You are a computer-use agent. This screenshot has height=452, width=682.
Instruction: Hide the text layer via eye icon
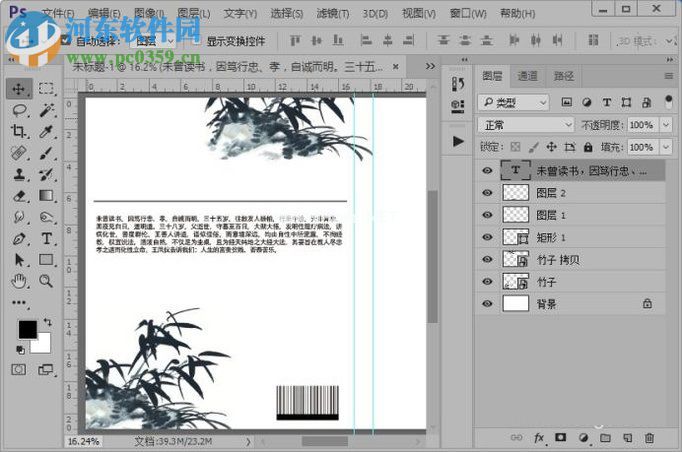(487, 171)
